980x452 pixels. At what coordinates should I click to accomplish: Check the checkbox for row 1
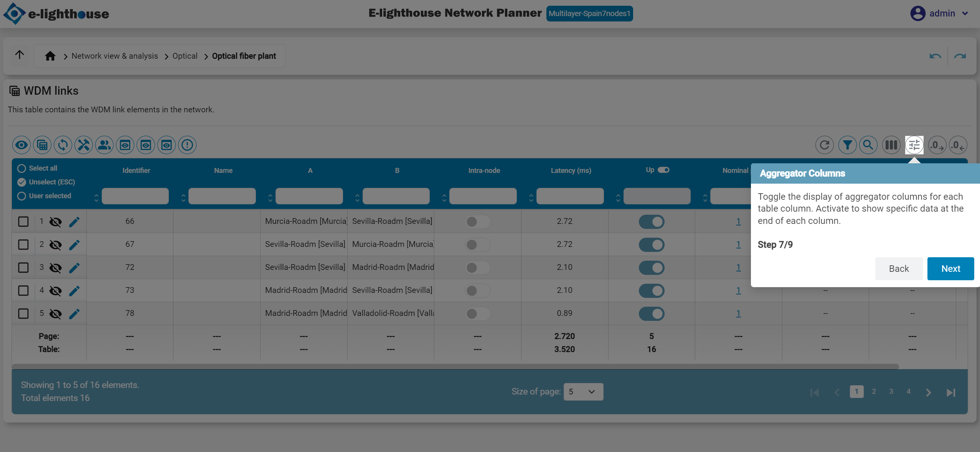23,222
